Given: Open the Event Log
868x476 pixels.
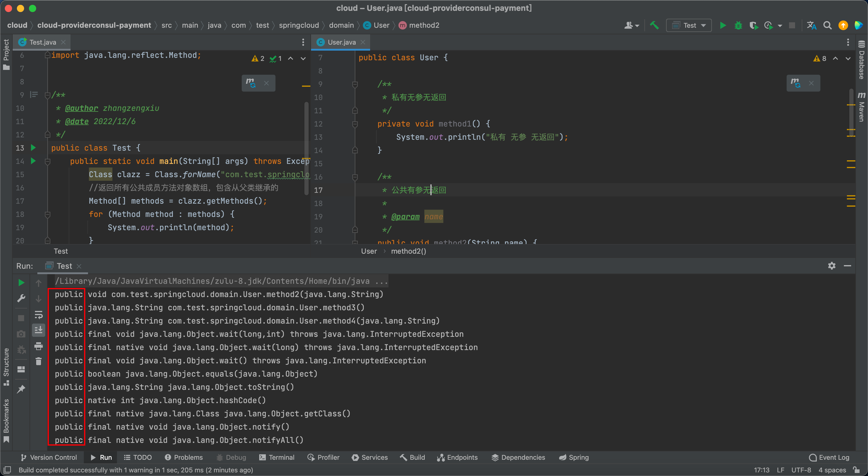Looking at the screenshot, I should click(829, 457).
